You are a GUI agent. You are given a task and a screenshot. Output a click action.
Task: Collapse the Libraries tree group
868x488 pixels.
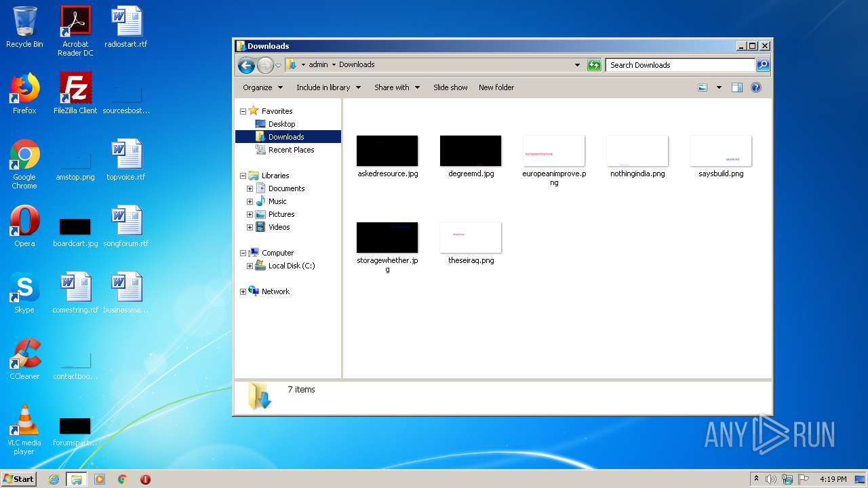coord(243,176)
